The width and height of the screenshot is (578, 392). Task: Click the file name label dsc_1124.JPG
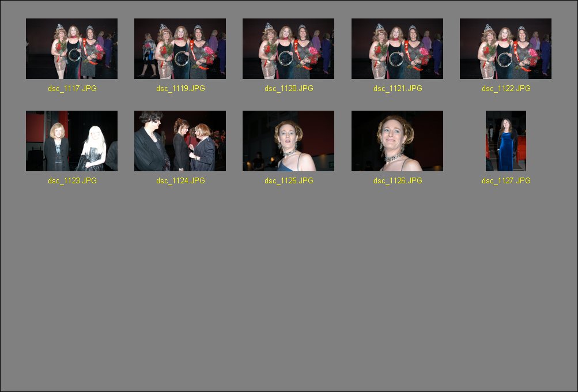click(x=180, y=180)
